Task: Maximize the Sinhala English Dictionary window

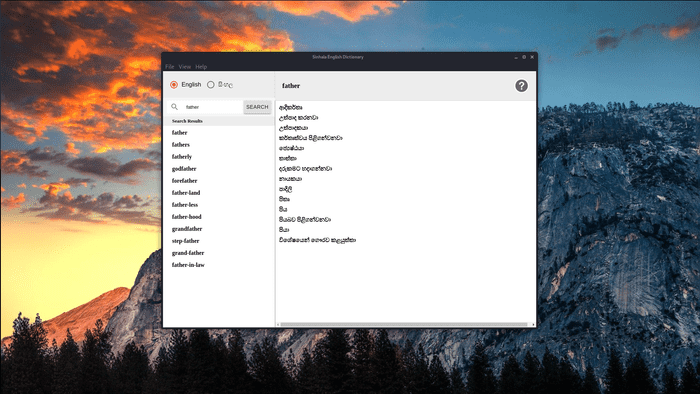Action: (524, 57)
